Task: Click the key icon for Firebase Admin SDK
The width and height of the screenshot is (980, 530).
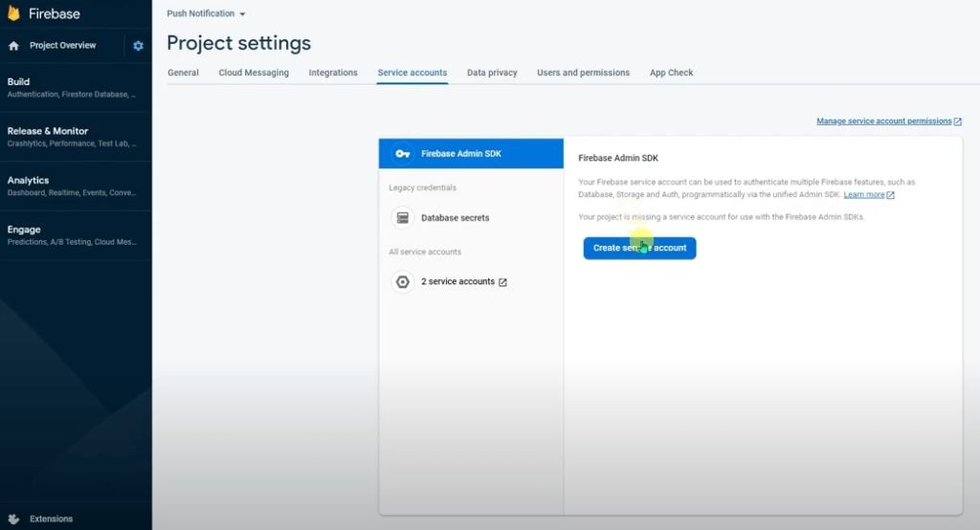Action: [403, 154]
